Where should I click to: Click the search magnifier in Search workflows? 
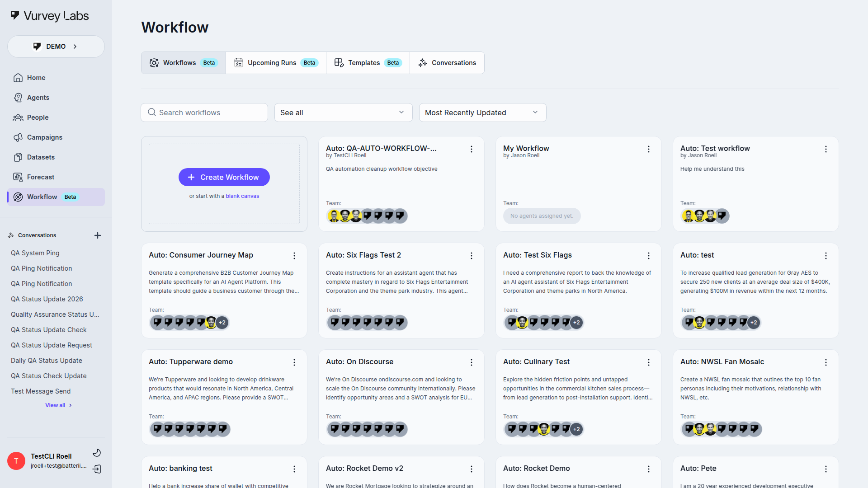click(152, 112)
